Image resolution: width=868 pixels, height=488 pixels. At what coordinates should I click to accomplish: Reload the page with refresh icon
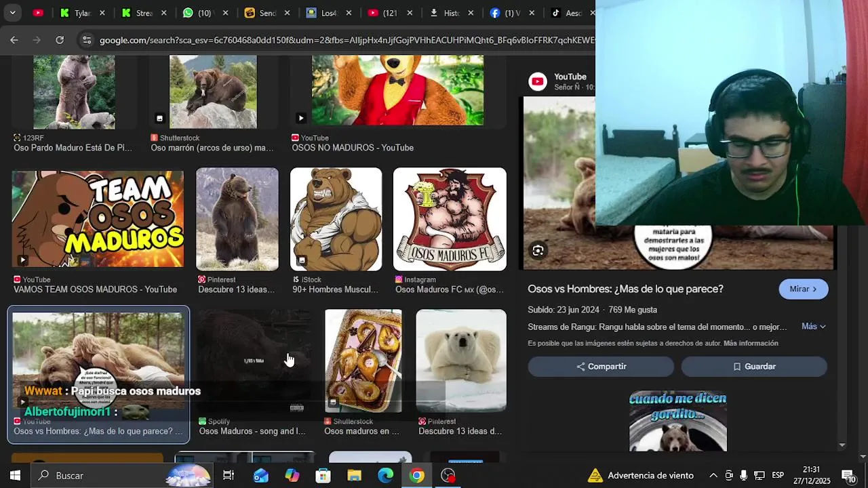tap(60, 40)
